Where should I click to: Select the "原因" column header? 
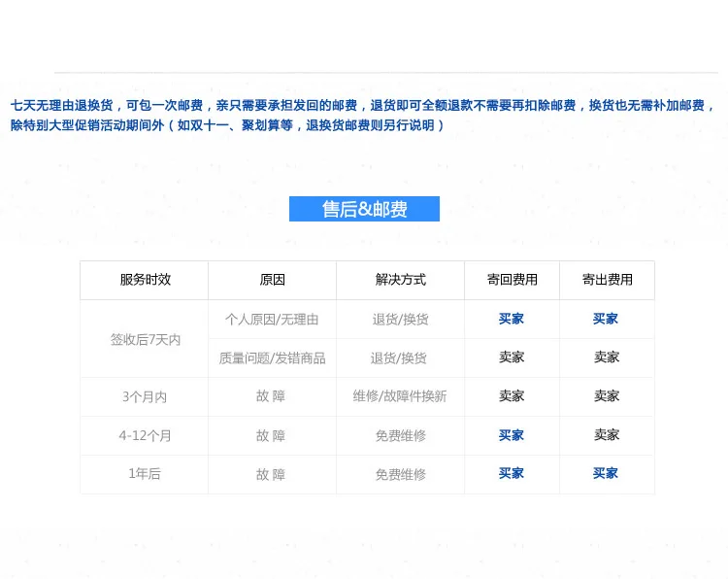coord(272,279)
